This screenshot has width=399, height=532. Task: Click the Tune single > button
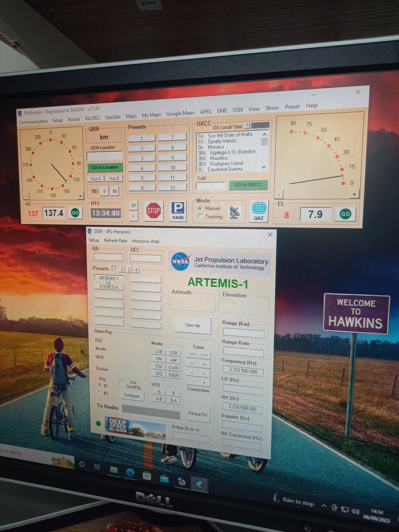pos(204,373)
